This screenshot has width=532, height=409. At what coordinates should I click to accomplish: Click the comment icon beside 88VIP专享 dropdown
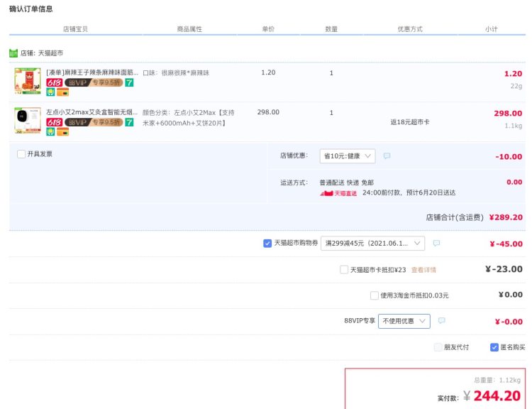442,321
